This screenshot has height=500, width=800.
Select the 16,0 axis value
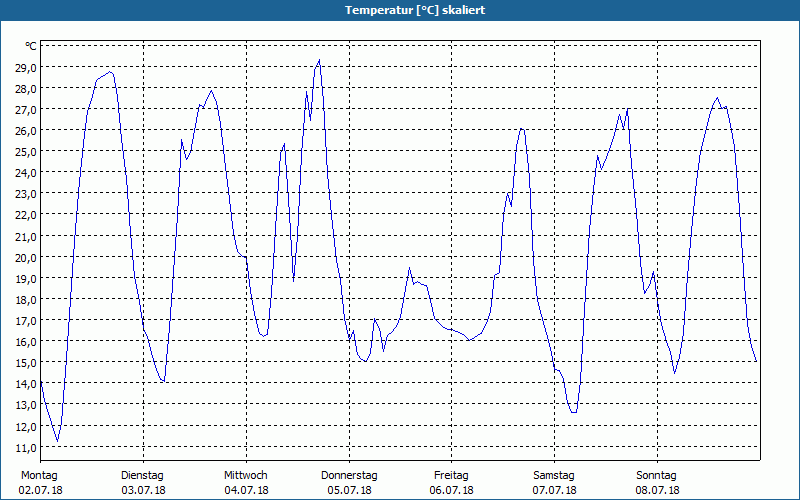pos(26,342)
